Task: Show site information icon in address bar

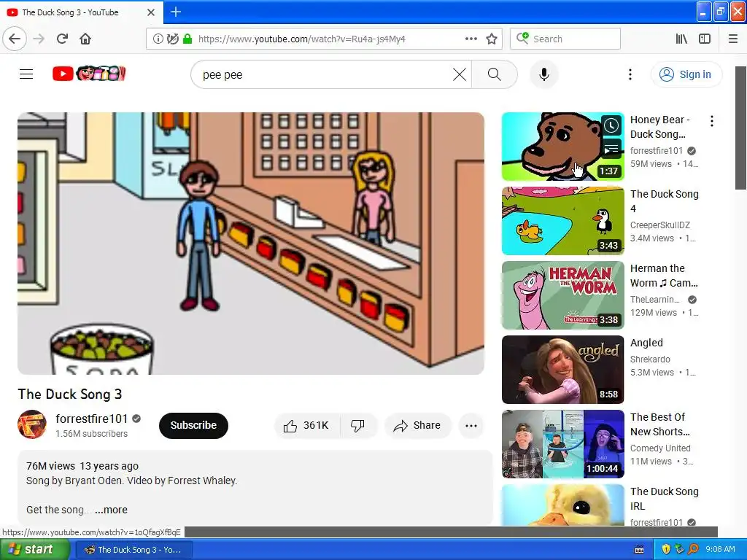Action: click(x=158, y=39)
